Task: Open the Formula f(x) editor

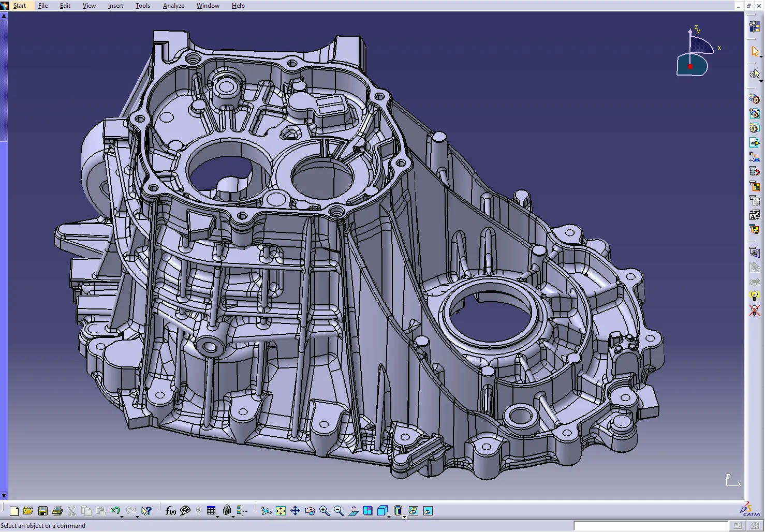Action: [171, 510]
